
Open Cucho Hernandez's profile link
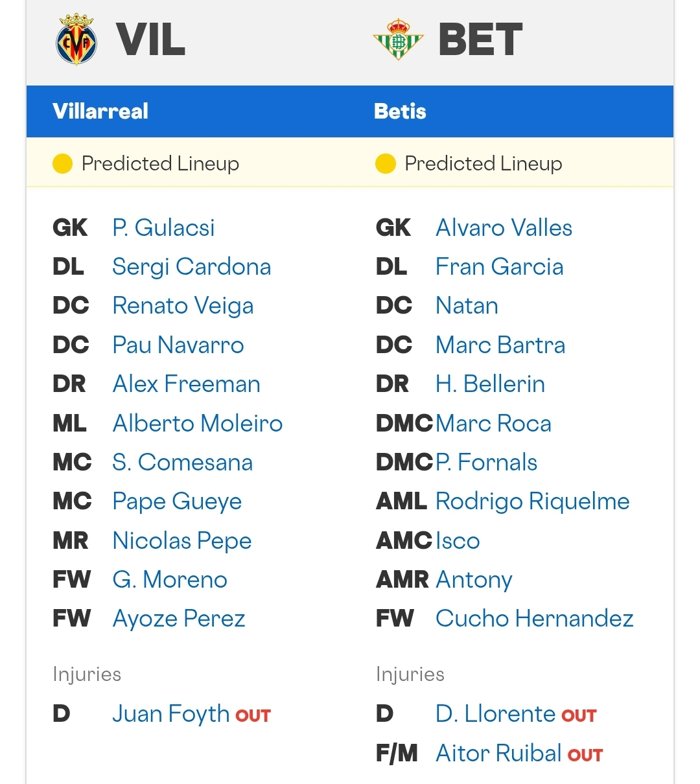tap(535, 618)
